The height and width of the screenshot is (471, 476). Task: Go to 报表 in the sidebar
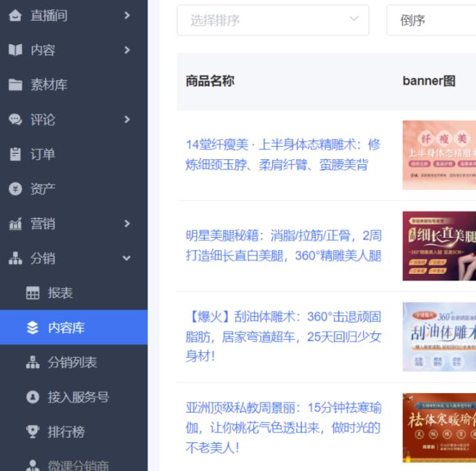pos(60,293)
